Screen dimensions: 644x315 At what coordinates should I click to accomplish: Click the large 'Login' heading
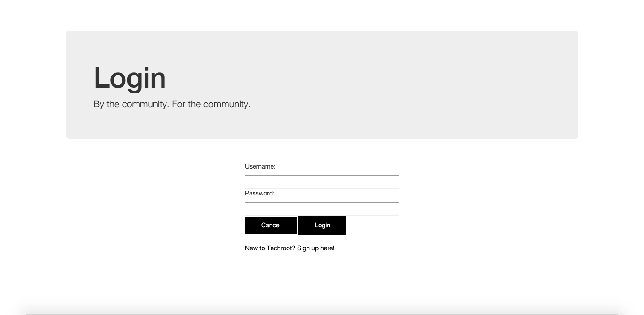130,78
